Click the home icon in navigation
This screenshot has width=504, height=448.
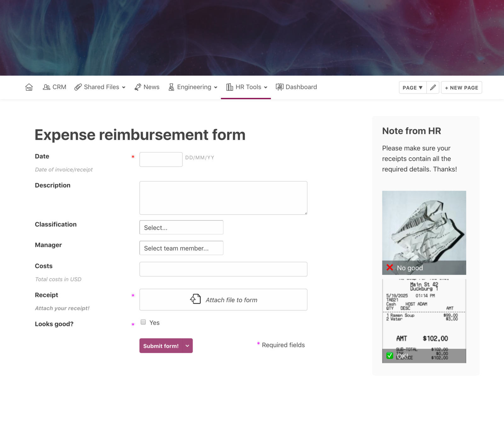point(29,87)
